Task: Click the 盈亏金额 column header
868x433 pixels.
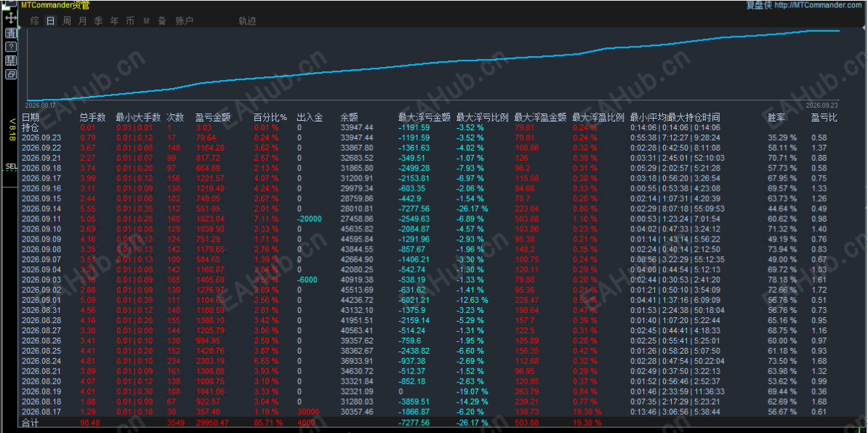Action: [x=213, y=117]
